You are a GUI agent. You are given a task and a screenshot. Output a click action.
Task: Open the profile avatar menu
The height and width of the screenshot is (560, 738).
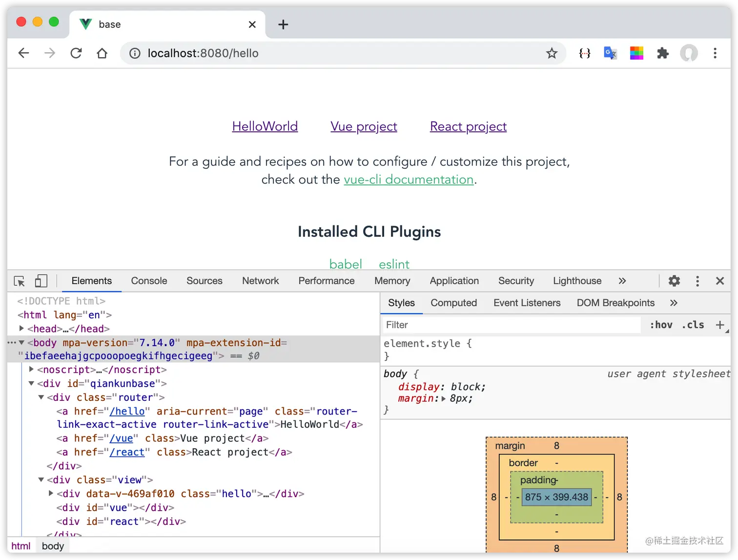pyautogui.click(x=689, y=53)
